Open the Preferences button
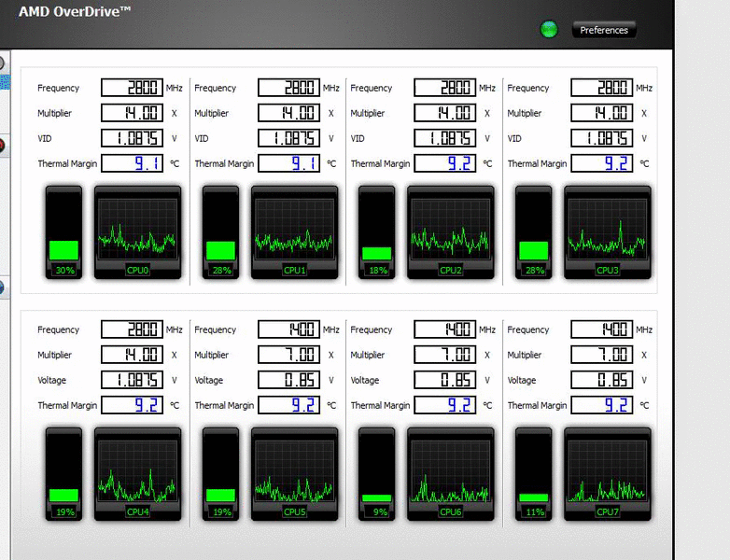Viewport: 730px width, 560px height. pyautogui.click(x=604, y=30)
